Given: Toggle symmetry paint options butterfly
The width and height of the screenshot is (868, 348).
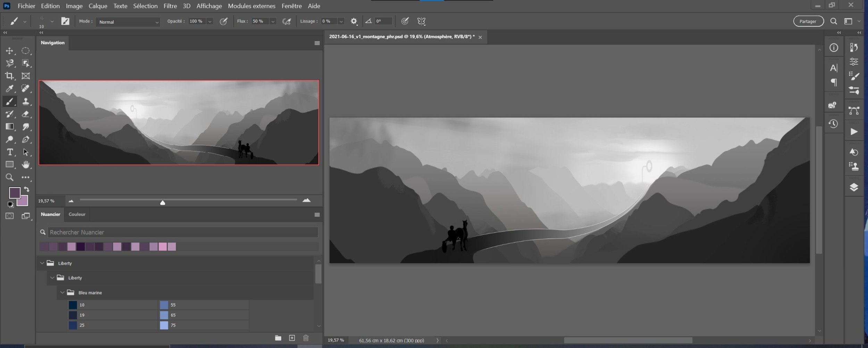Looking at the screenshot, I should (421, 22).
